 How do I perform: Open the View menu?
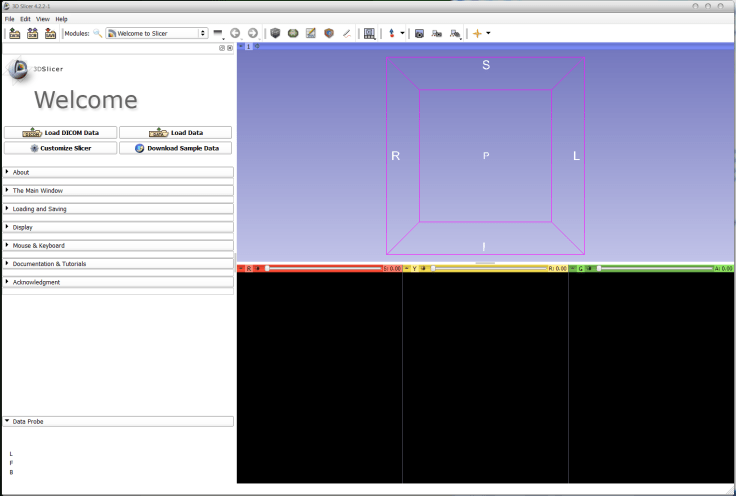(x=43, y=19)
